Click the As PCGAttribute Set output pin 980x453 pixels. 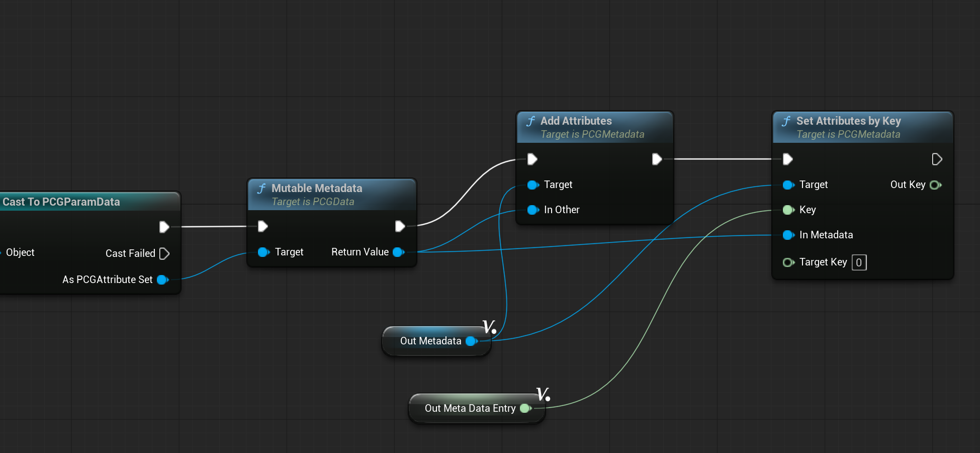point(162,280)
